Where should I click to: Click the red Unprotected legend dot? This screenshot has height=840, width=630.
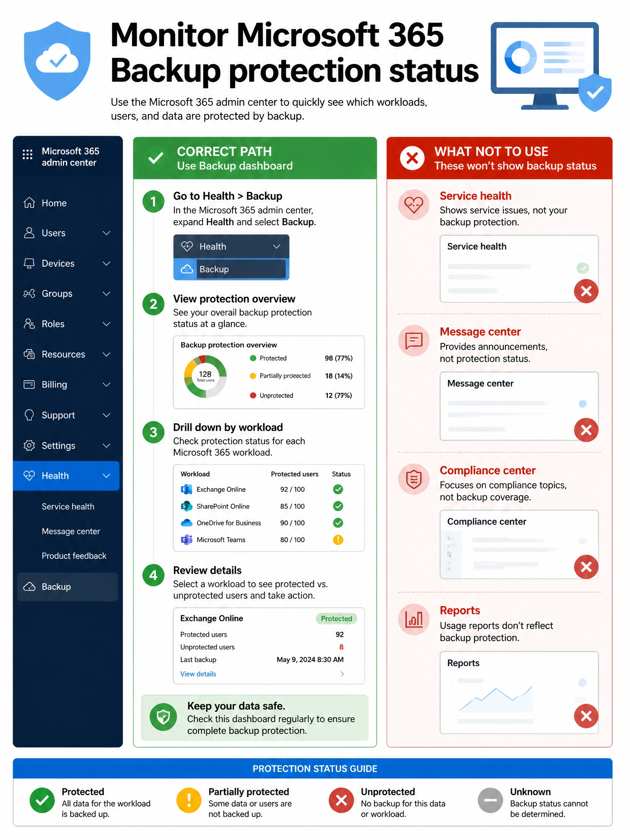tap(253, 395)
